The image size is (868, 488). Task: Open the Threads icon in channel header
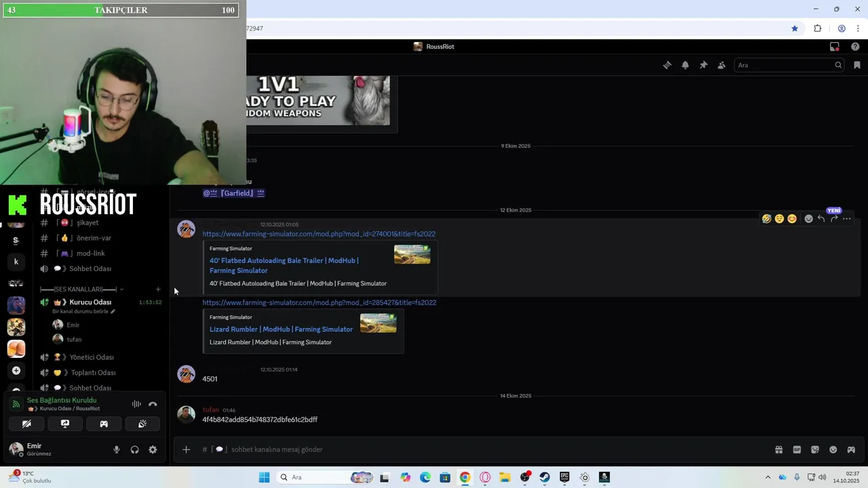point(667,65)
